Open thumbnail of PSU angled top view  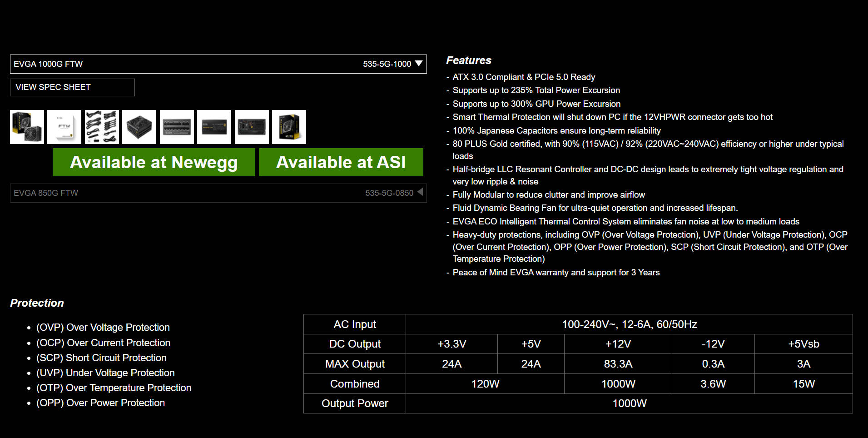point(139,127)
